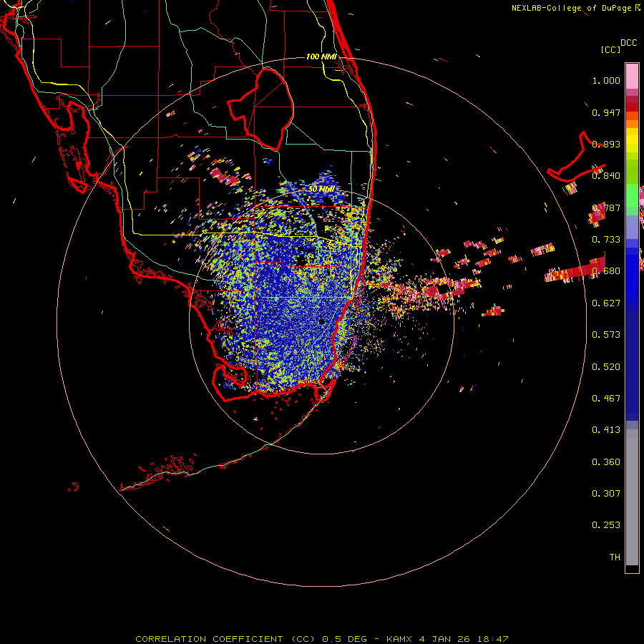Select the 0.733 color bar value
This screenshot has width=644, height=644.
click(606, 240)
